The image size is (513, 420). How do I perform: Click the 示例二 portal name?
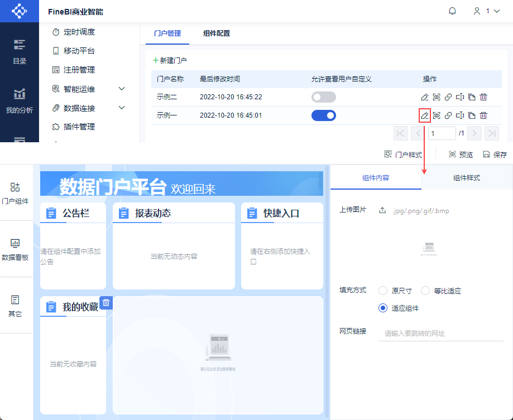[x=166, y=97]
